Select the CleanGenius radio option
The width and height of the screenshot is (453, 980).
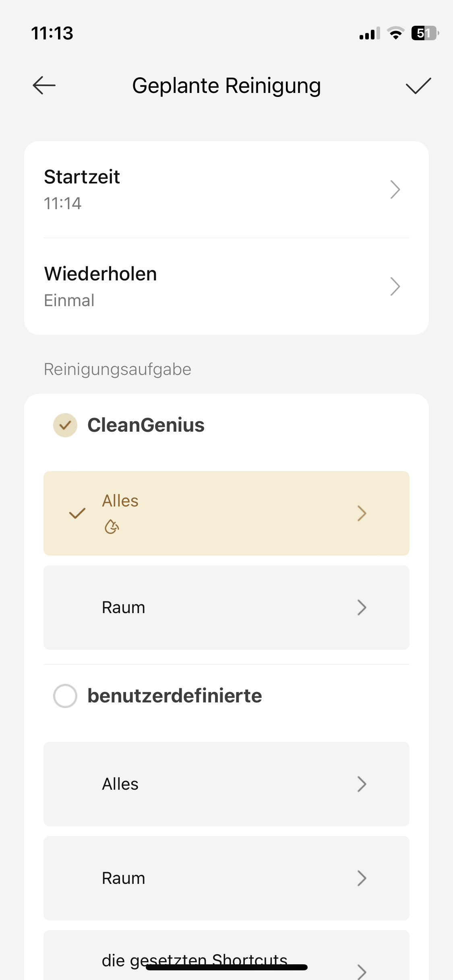click(65, 425)
